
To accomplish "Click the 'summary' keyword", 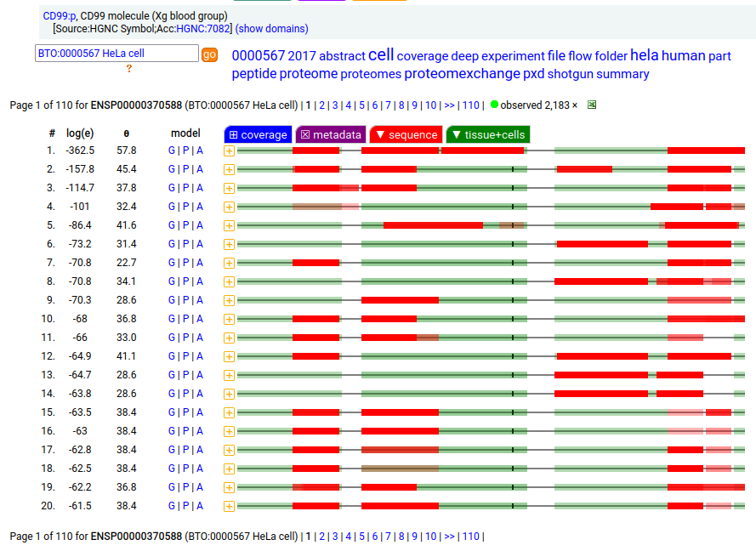I will pos(622,74).
